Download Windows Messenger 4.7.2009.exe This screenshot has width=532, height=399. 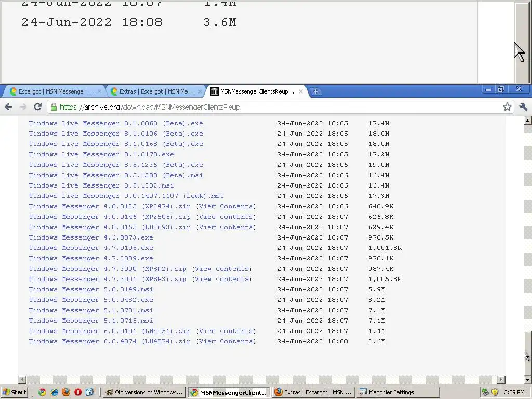(91, 259)
